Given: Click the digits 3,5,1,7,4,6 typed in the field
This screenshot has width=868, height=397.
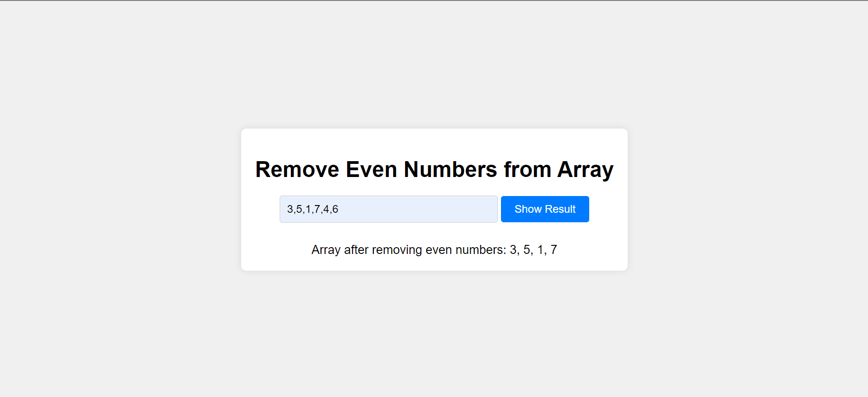Looking at the screenshot, I should pyautogui.click(x=313, y=209).
